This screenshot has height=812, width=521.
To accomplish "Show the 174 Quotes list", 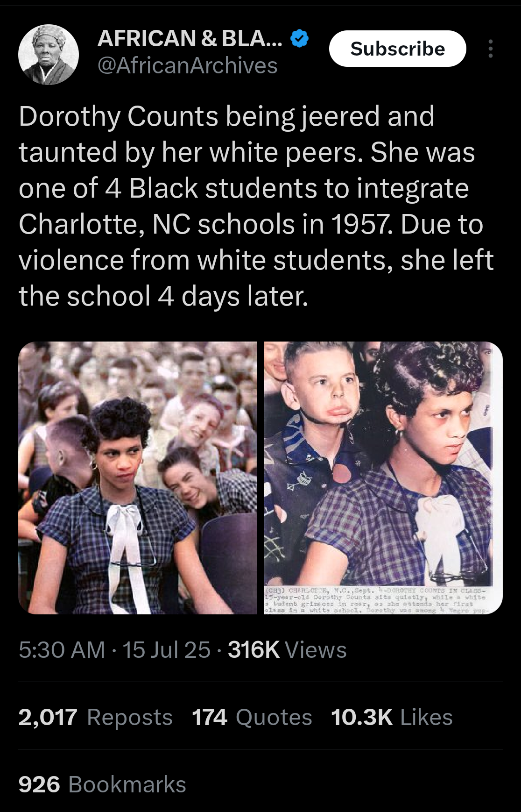I will (252, 717).
